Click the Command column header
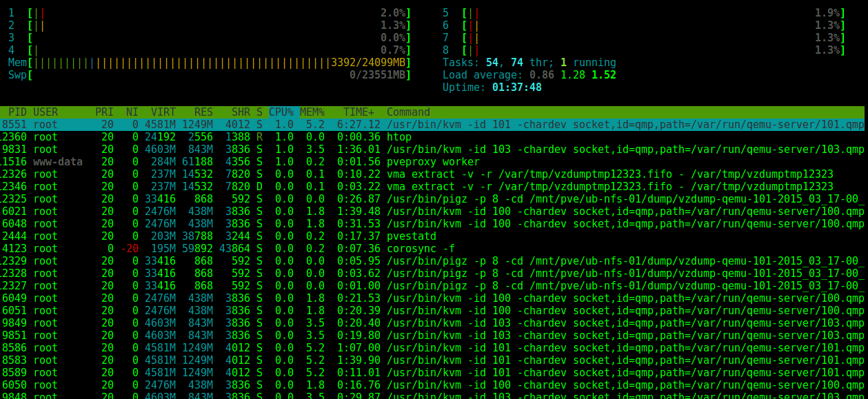 pos(407,112)
